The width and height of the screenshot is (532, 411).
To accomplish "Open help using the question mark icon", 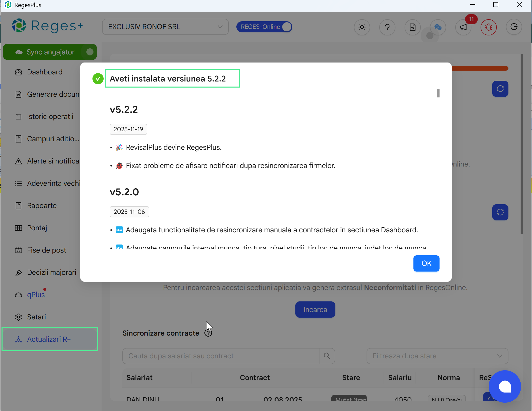I will click(387, 27).
